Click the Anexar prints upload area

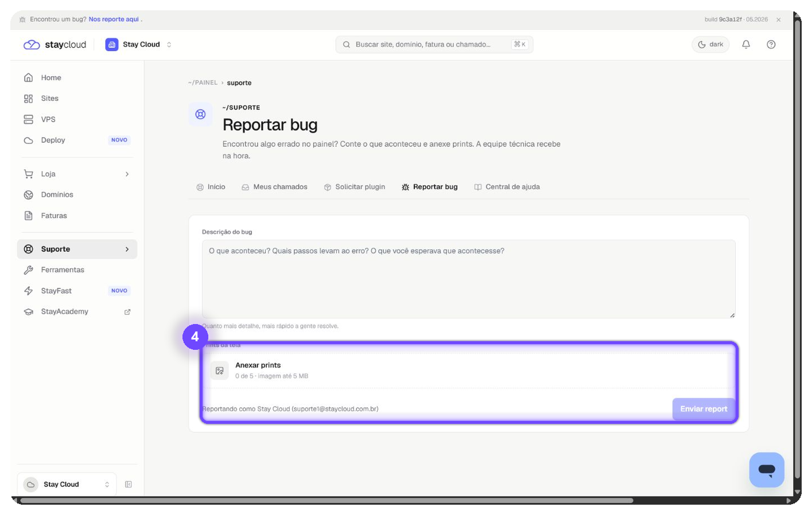tap(468, 370)
